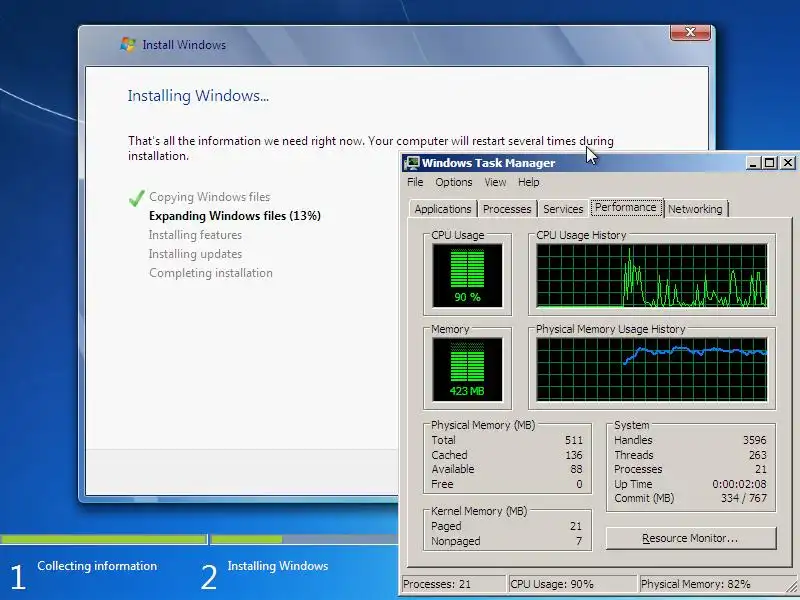Image resolution: width=800 pixels, height=600 pixels.
Task: Click the Available memory value 88
Action: point(576,469)
